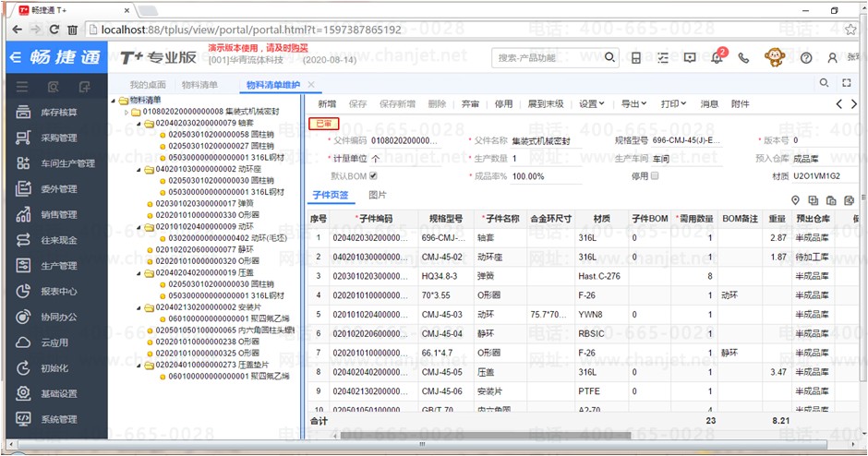Click the calculator icon in header

(x=636, y=57)
